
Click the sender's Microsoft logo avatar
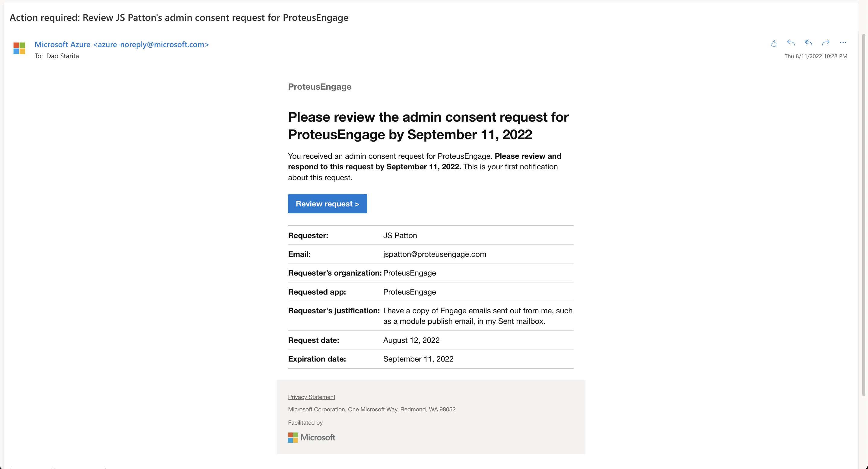(19, 48)
